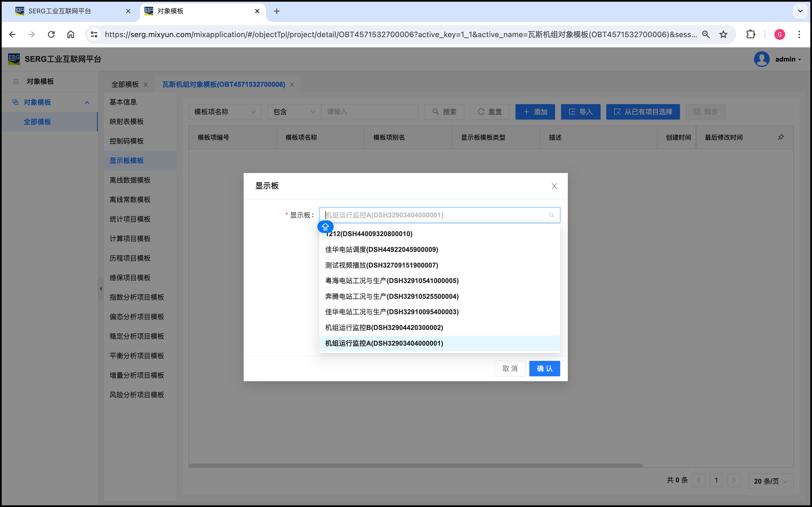Collapse the 对象模板 sidebar group
Image resolution: width=812 pixels, height=507 pixels.
click(x=87, y=102)
